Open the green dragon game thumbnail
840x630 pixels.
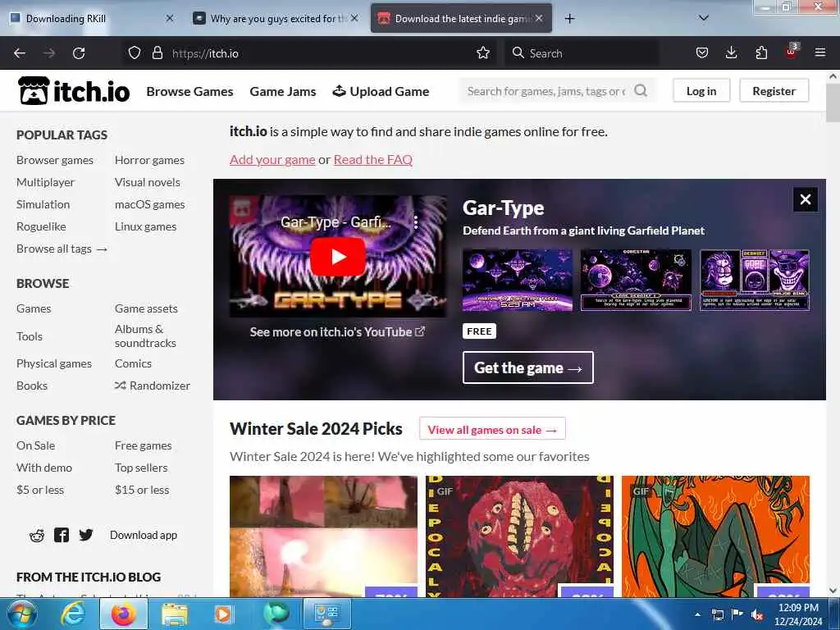coord(715,536)
